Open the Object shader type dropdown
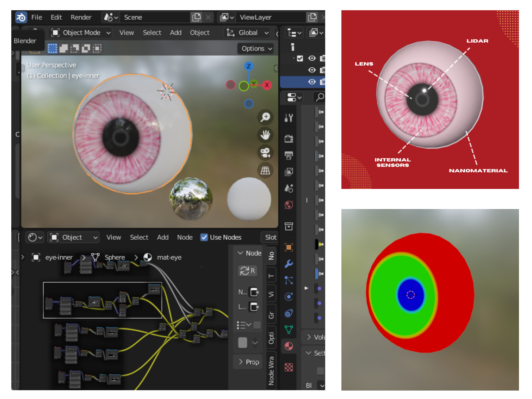 point(74,238)
